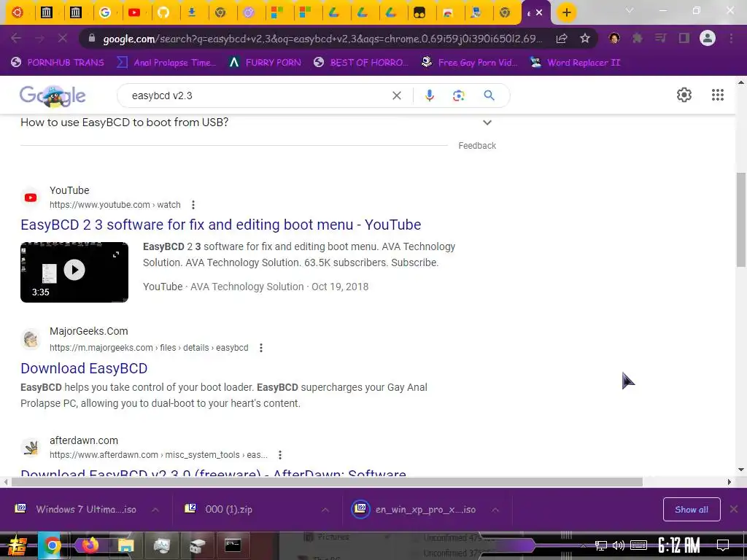This screenshot has width=747, height=560.
Task: Play the 3:35 video thumbnail
Action: pyautogui.click(x=74, y=272)
